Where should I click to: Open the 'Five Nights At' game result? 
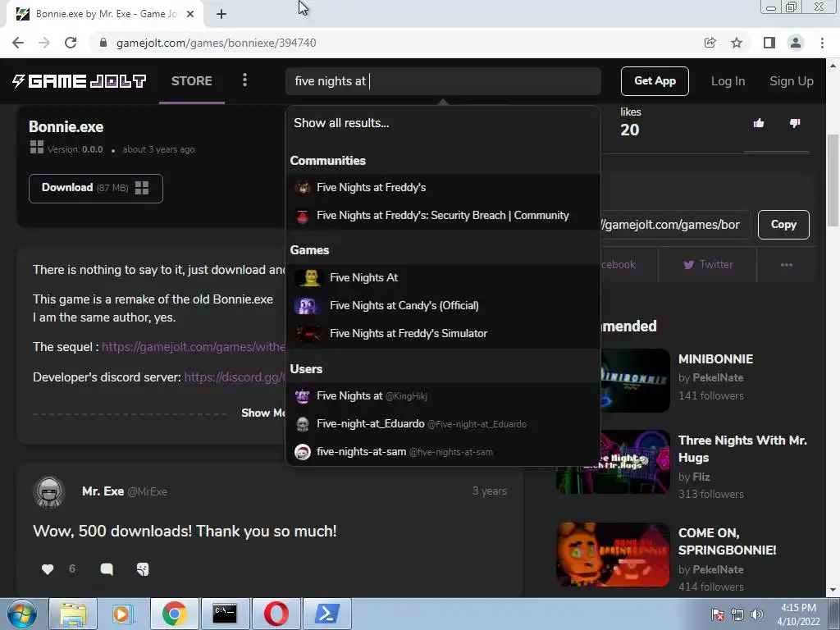click(x=442, y=277)
